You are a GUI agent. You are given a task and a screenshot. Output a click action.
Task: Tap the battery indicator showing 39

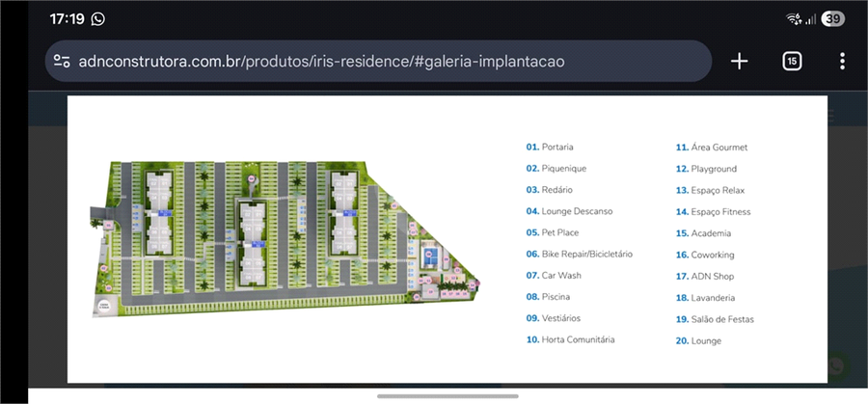coord(832,18)
